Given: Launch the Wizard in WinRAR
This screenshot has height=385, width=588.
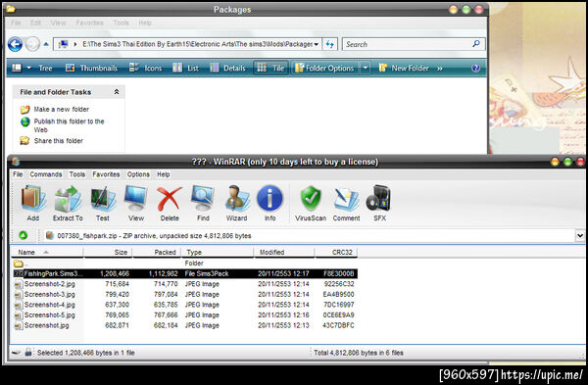Looking at the screenshot, I should [x=236, y=203].
